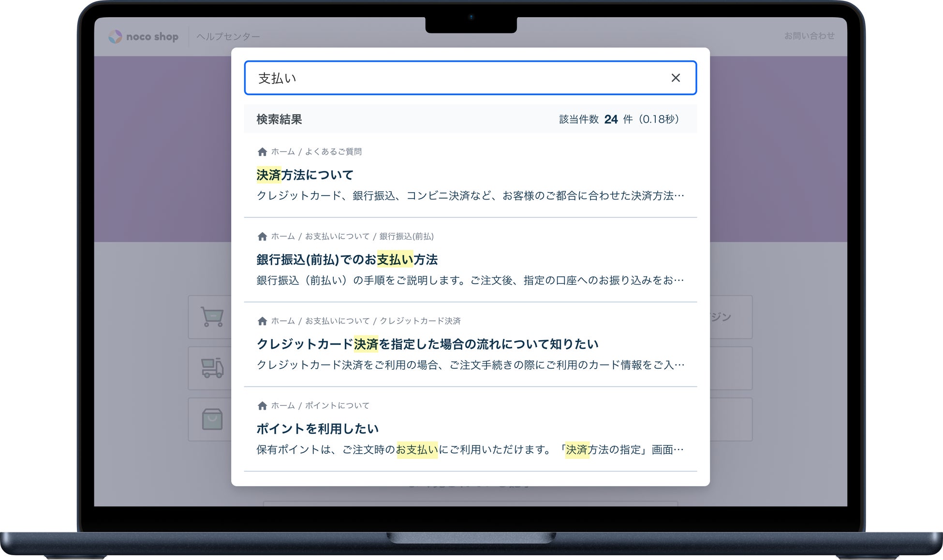Click the home icon in the ポイントについて breadcrumb
943x560 pixels.
262,405
